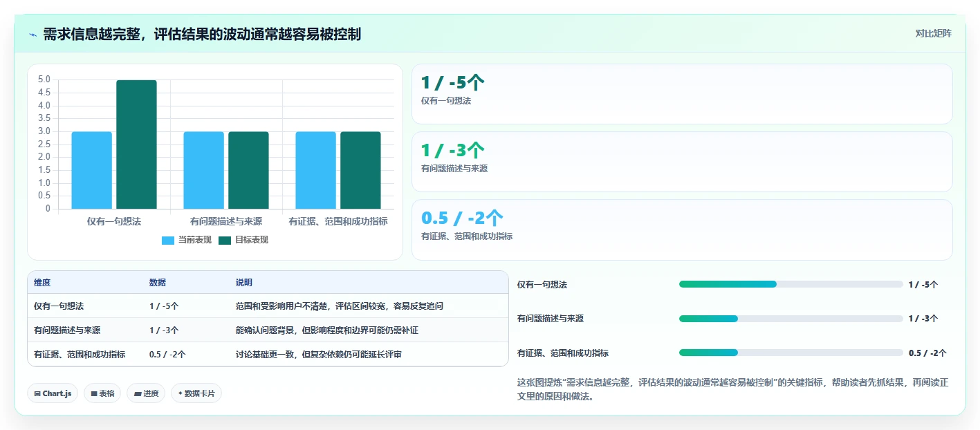Click the heading 需求信息越完整
The image size is (980, 430).
point(202,34)
